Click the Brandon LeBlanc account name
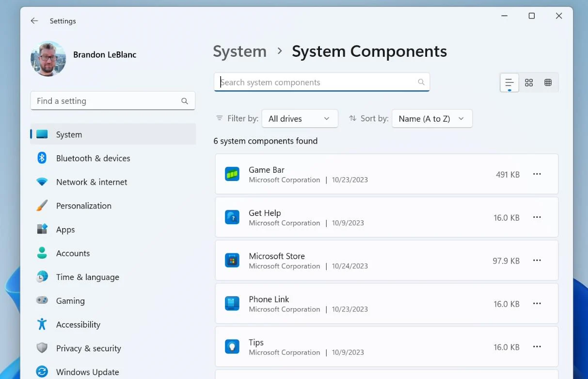 tap(105, 55)
